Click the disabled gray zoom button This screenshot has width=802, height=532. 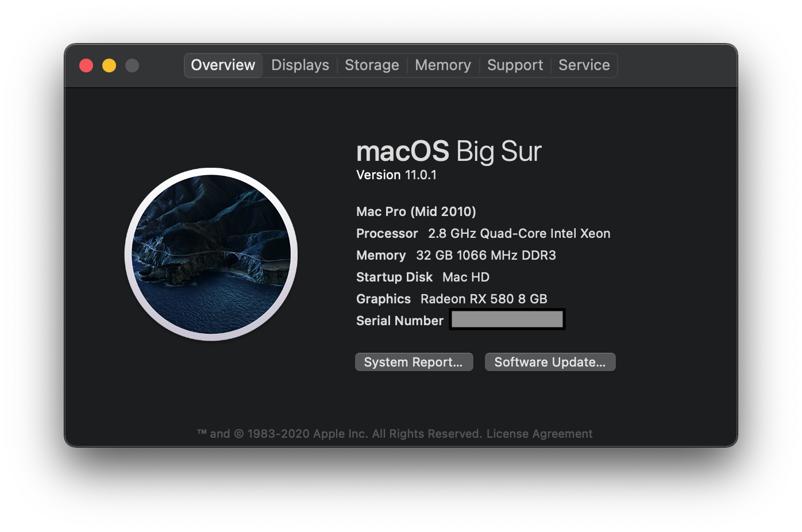pyautogui.click(x=132, y=65)
